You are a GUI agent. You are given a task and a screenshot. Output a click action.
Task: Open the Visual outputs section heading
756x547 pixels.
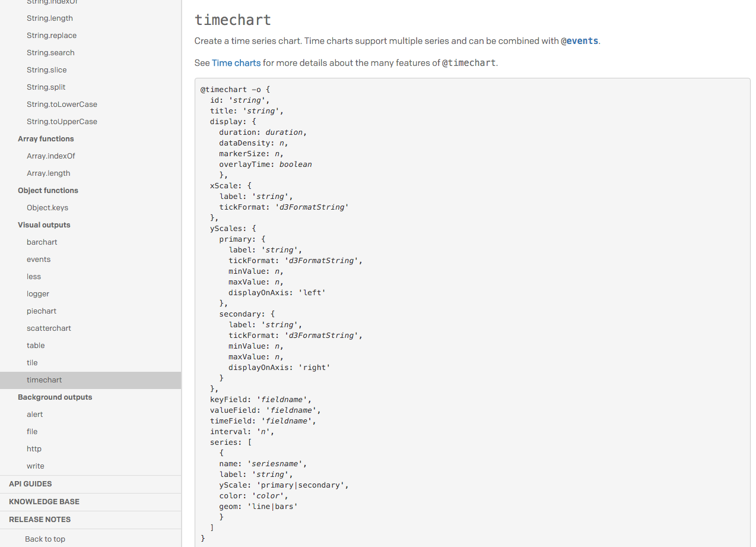click(44, 225)
